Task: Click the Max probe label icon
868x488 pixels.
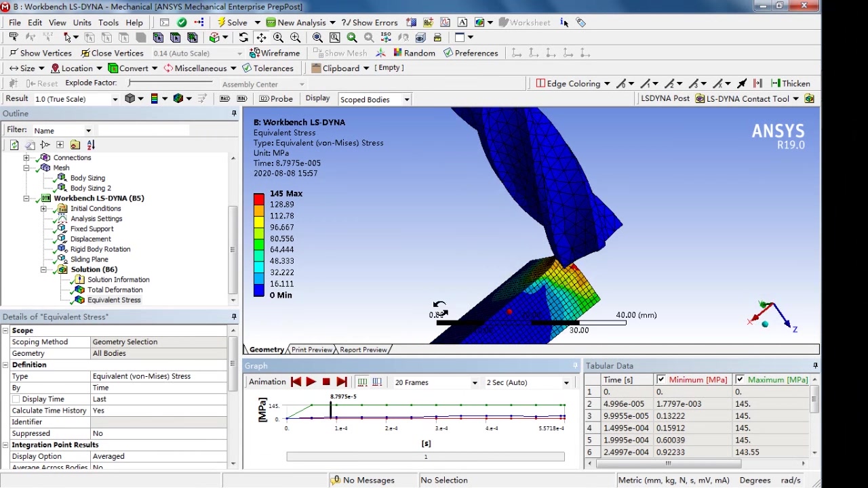Action: pyautogui.click(x=225, y=99)
